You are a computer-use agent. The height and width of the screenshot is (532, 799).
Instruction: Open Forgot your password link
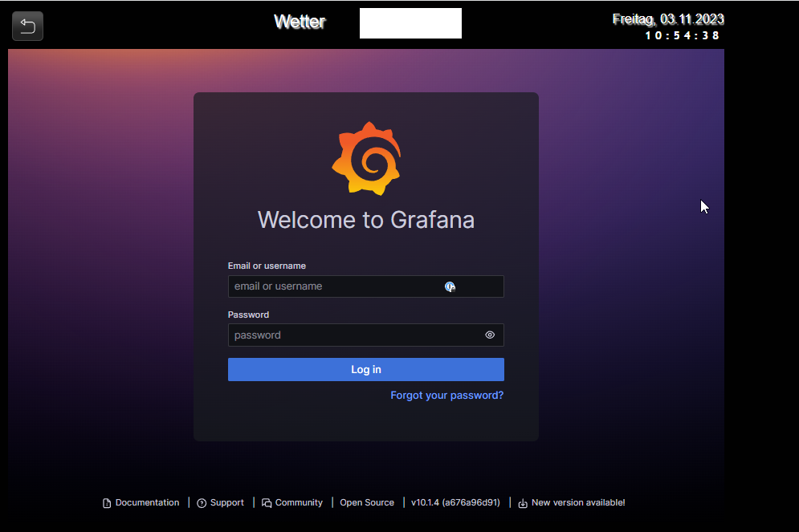coord(447,395)
